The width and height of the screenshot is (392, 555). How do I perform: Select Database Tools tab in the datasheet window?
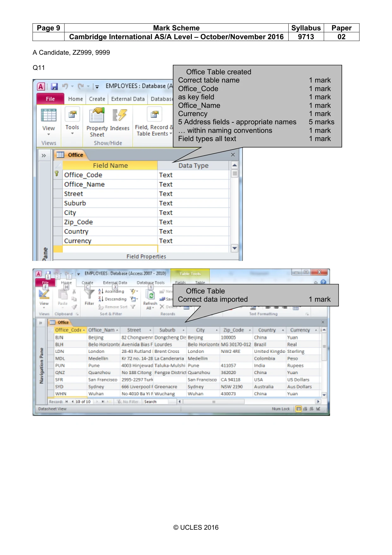pyautogui.click(x=151, y=283)
